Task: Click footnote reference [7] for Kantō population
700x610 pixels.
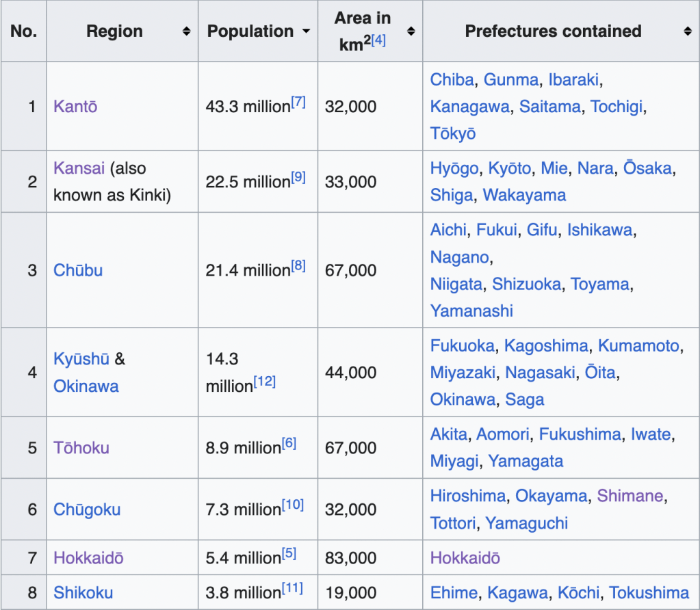Action: (x=298, y=103)
